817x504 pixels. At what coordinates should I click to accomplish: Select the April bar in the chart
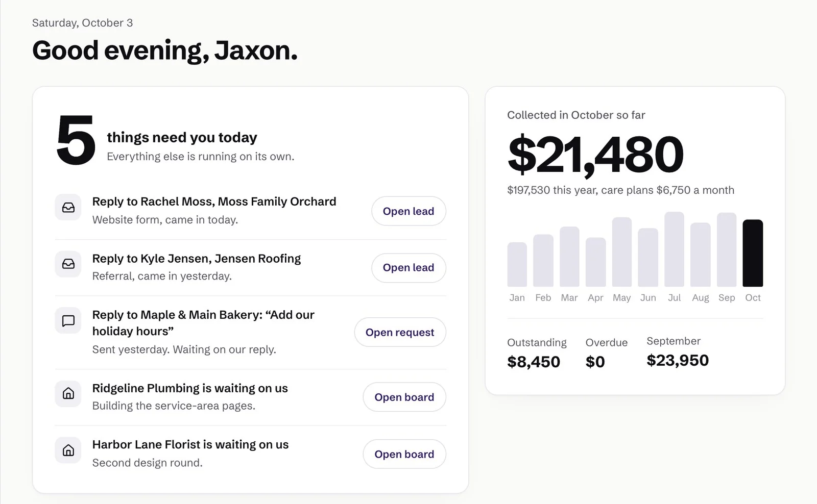click(x=596, y=262)
